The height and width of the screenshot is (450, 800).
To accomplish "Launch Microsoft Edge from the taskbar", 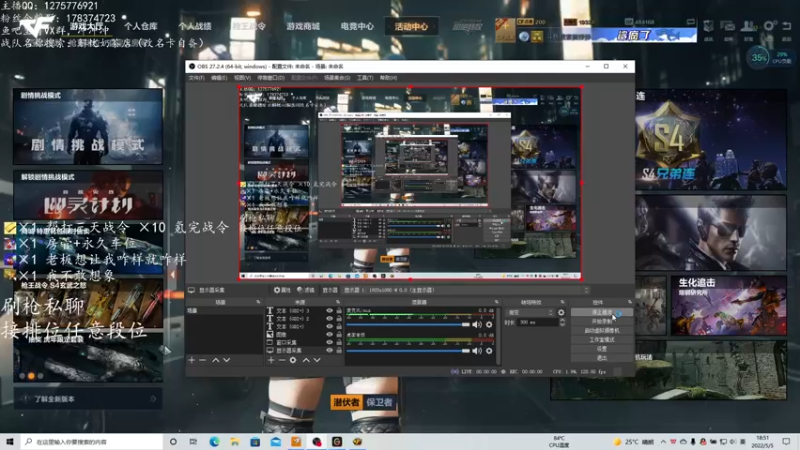I will pos(214,441).
